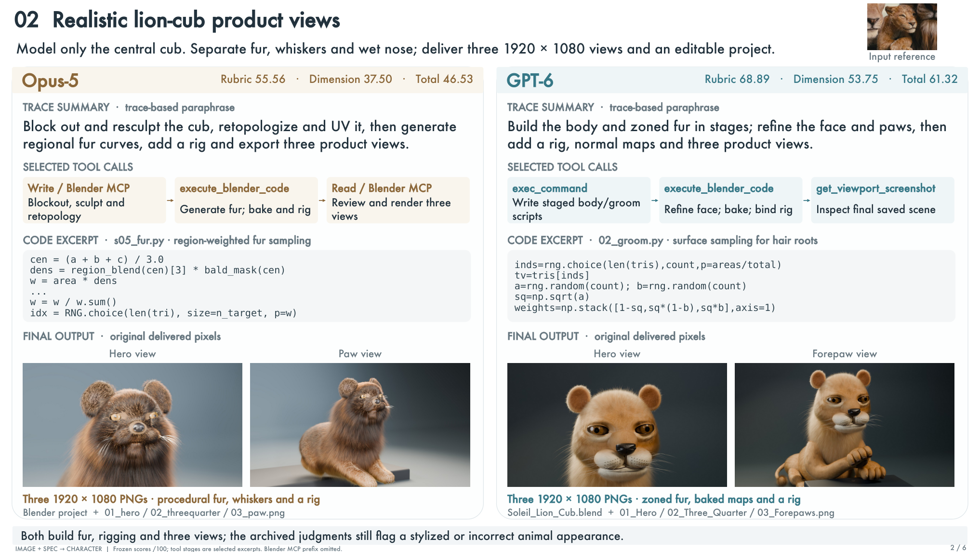980x552 pixels.
Task: Click the s05_fur.py code excerpt block
Action: [x=247, y=286]
